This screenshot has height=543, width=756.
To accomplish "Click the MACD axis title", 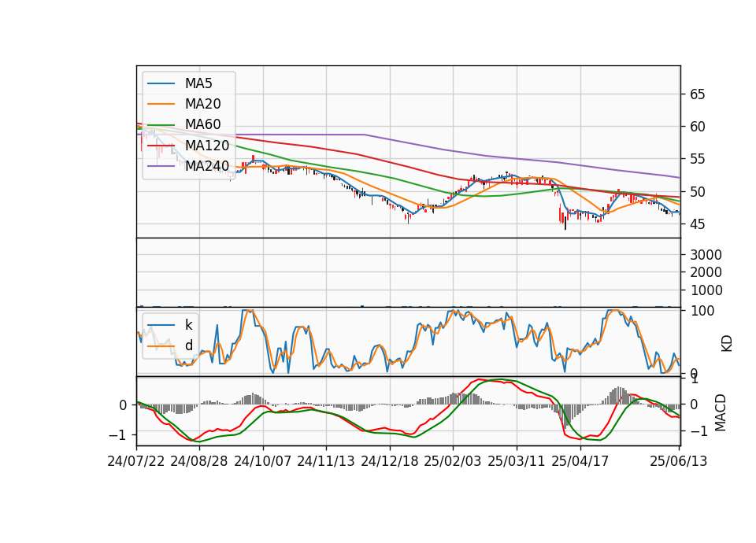I will coord(721,412).
